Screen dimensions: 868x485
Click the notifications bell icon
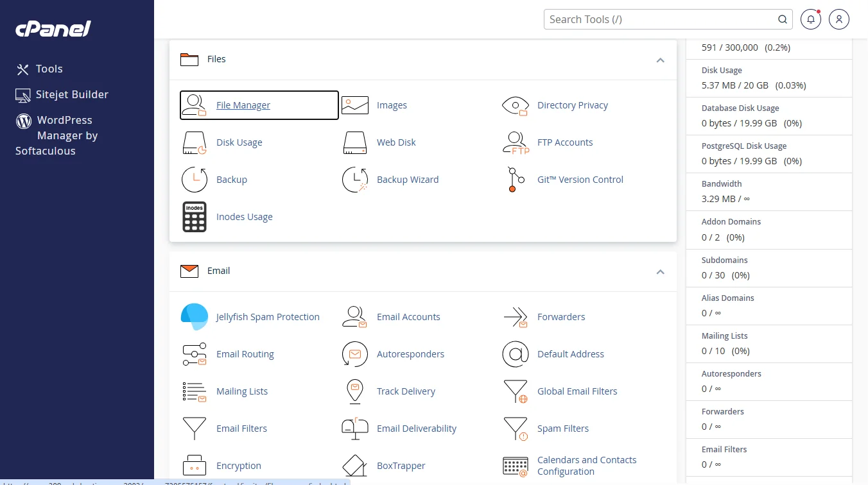click(811, 19)
